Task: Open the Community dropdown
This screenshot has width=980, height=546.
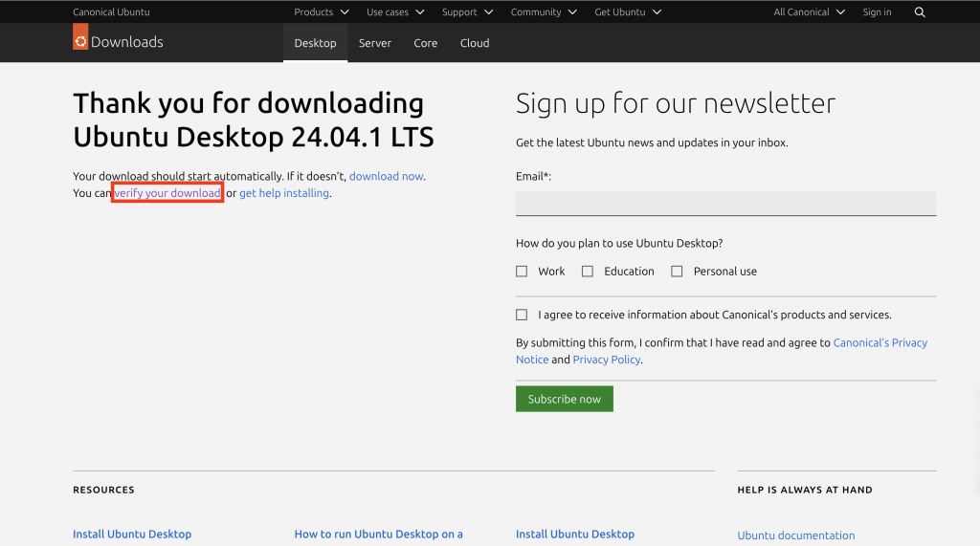Action: click(544, 11)
